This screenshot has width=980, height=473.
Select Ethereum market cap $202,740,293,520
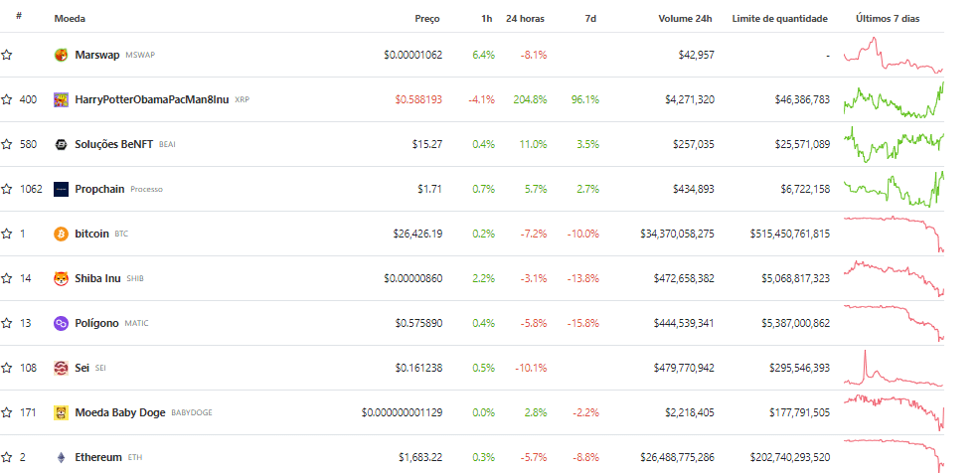tap(790, 457)
